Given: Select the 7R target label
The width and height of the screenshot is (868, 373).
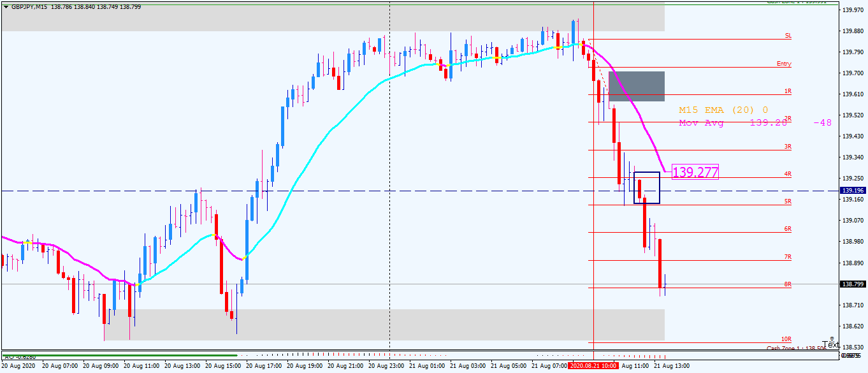Looking at the screenshot, I should [x=788, y=257].
